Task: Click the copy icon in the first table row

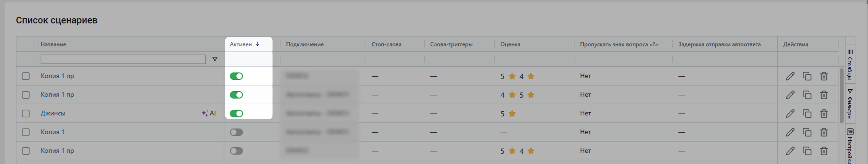Action: [x=807, y=76]
